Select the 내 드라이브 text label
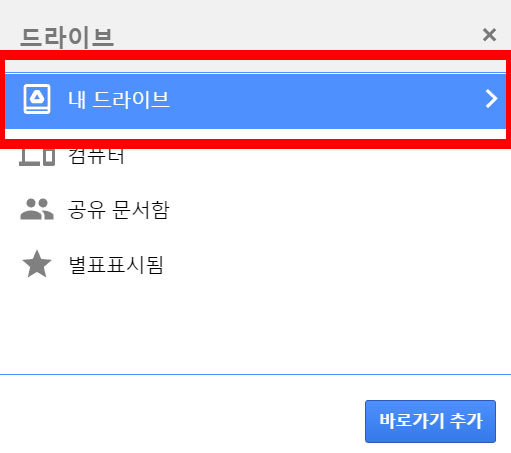511x453 pixels. coord(119,99)
